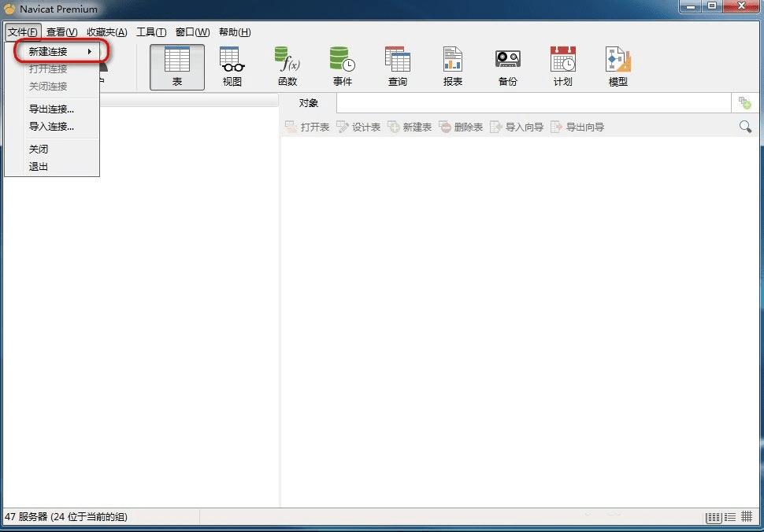Select the 查询 (Query) toolbar icon
The image size is (764, 532).
[398, 67]
